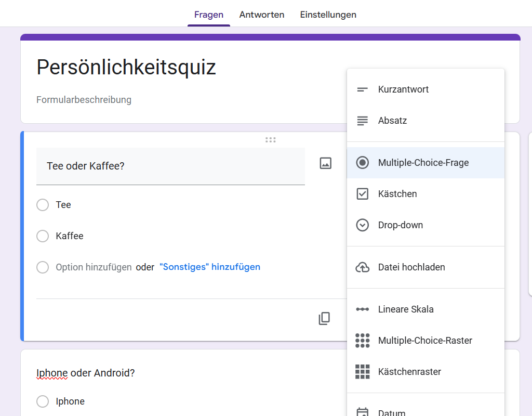Screen dimensions: 532x416
Task: Click Option hinzufügen to add an option
Action: click(x=94, y=267)
